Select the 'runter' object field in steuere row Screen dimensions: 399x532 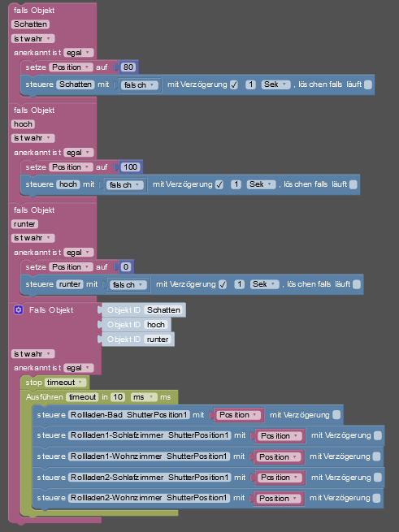pyautogui.click(x=70, y=284)
